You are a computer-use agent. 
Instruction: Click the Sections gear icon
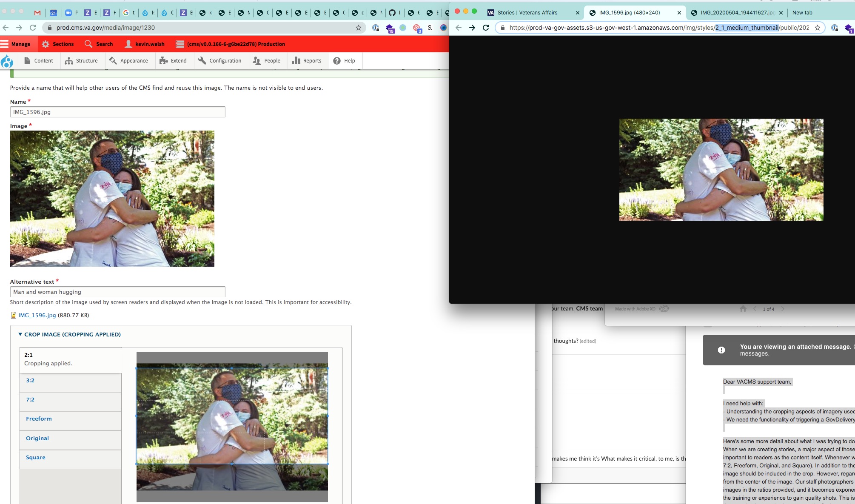(x=46, y=44)
